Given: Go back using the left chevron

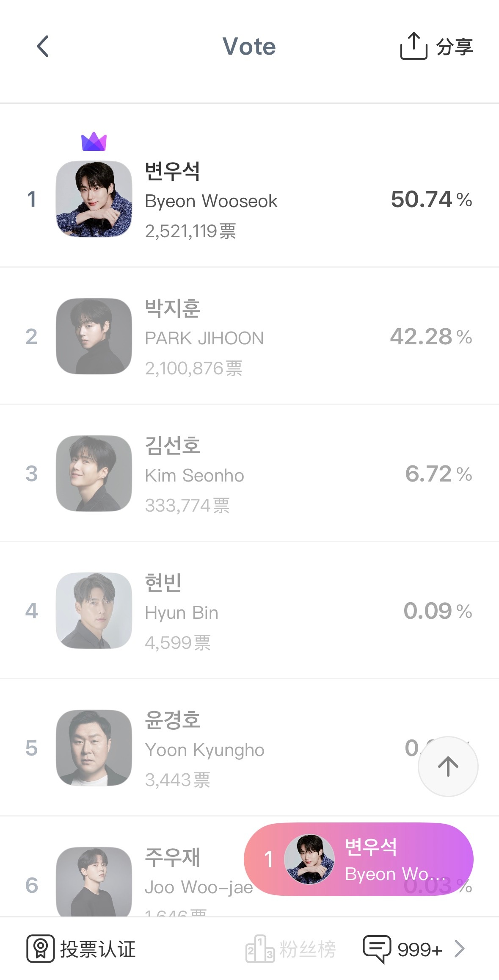Looking at the screenshot, I should pyautogui.click(x=43, y=46).
